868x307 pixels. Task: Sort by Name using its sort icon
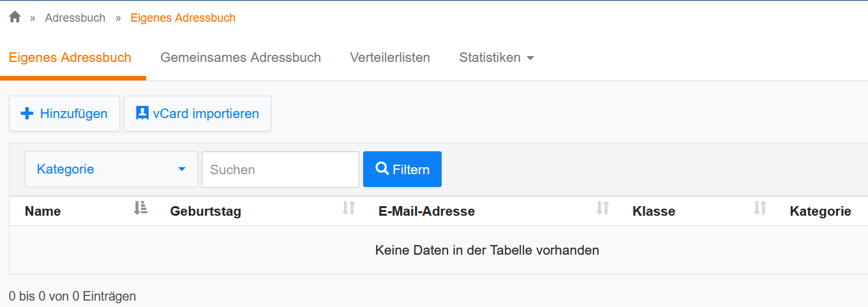[x=140, y=208]
